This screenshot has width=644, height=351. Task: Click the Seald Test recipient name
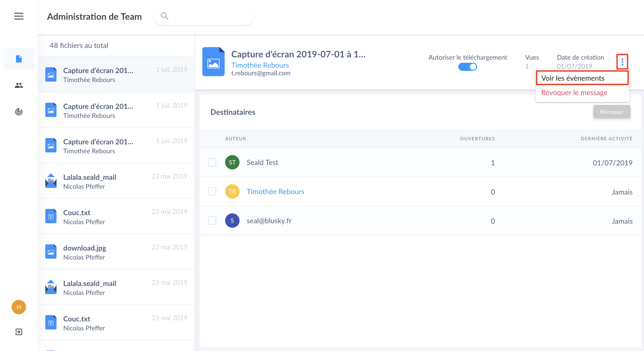pos(262,162)
